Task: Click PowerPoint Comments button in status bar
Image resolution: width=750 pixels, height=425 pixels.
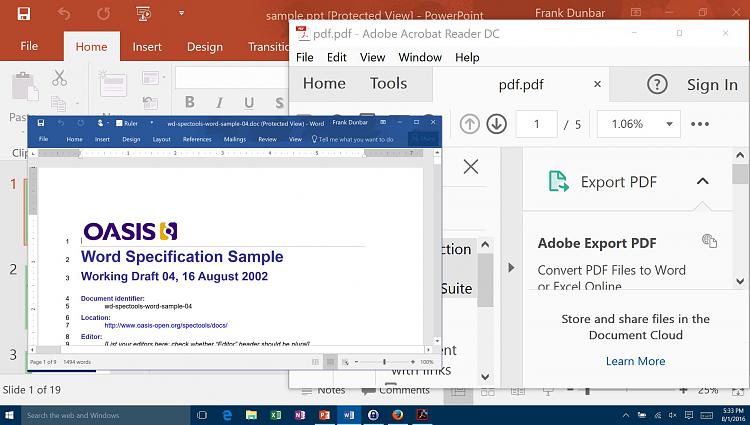Action: pos(396,391)
